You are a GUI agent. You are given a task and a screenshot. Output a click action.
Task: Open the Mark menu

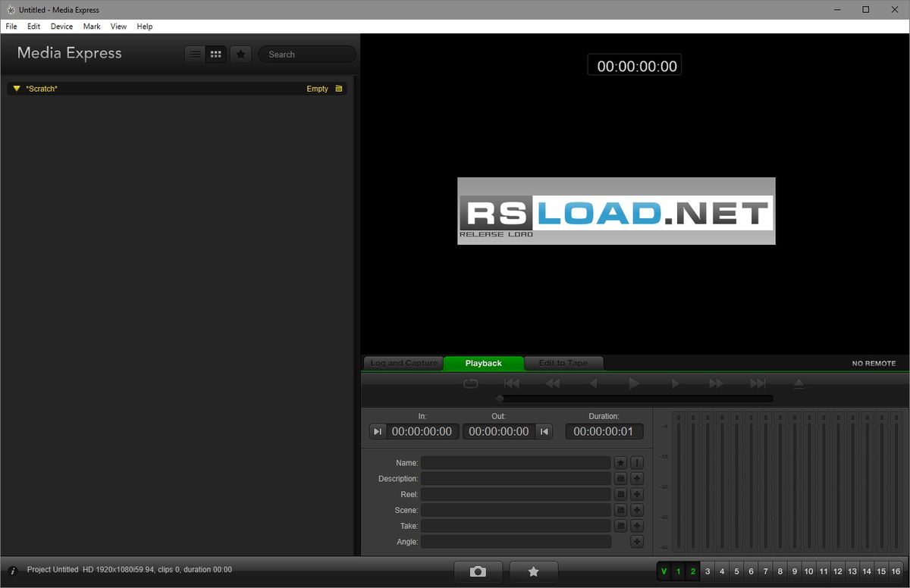point(91,26)
